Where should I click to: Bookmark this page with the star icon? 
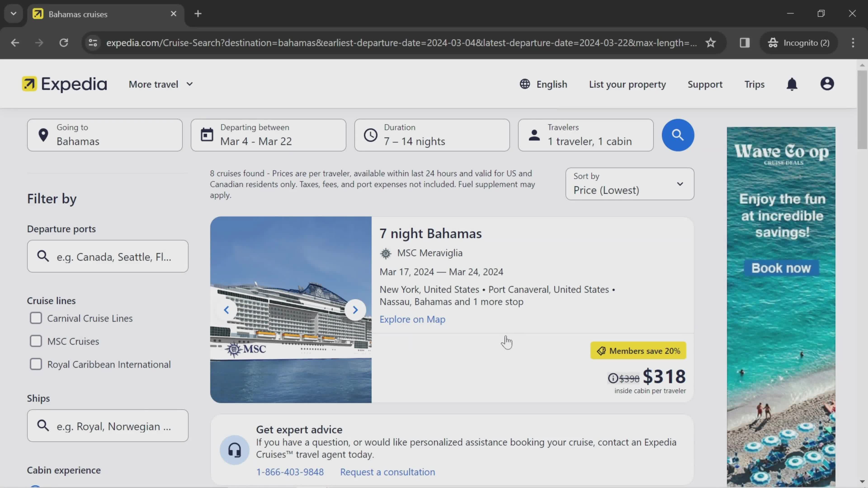[711, 43]
